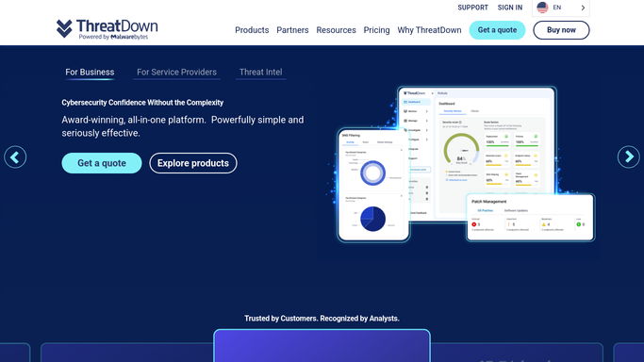Open the Products navigation menu
The height and width of the screenshot is (362, 644).
(252, 30)
